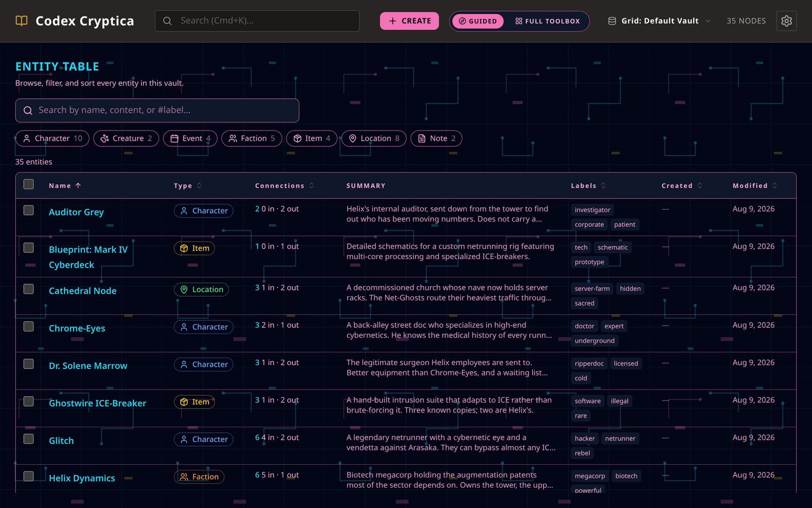This screenshot has width=812, height=508.
Task: Sort table by Created column
Action: [x=682, y=186]
